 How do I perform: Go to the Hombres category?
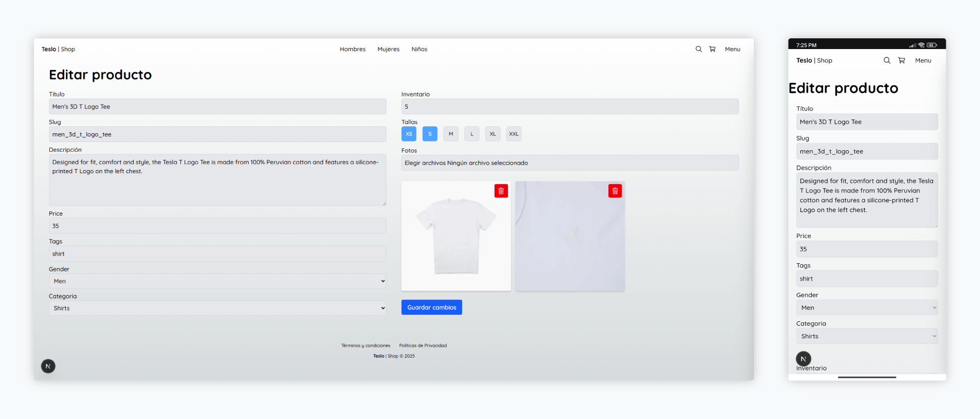[352, 49]
